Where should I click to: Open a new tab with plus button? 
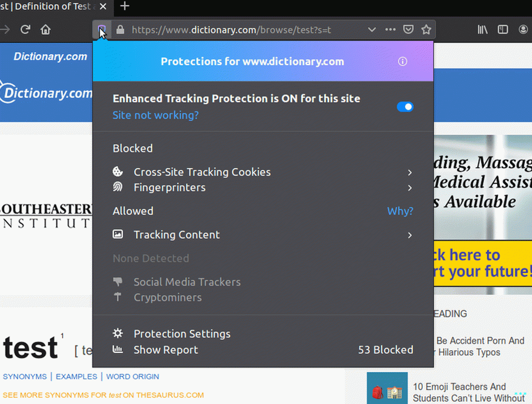[x=125, y=6]
